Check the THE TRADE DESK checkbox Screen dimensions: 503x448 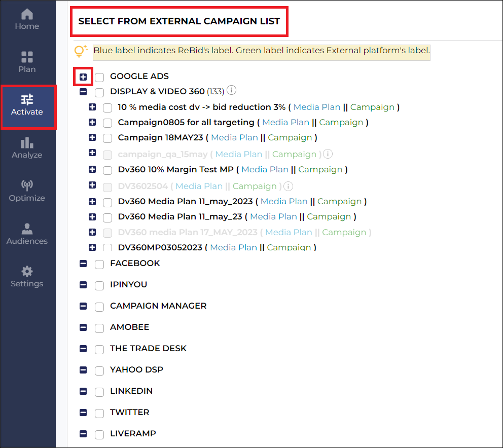click(99, 350)
